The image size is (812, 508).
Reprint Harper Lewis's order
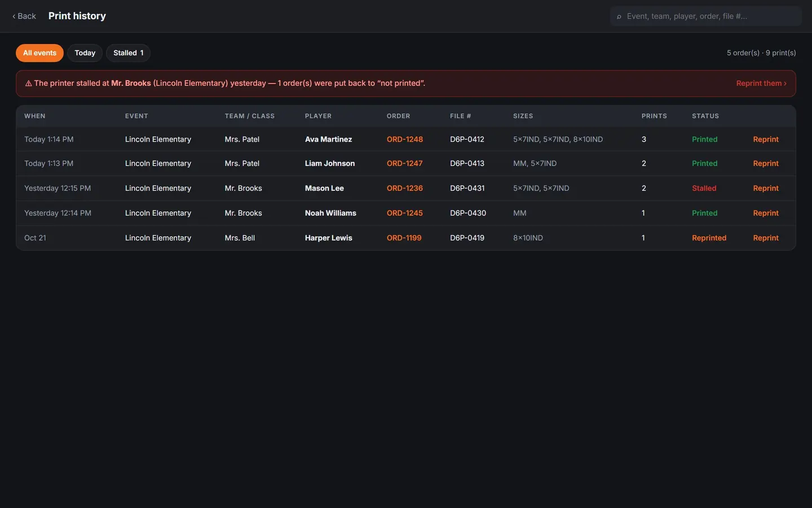[x=766, y=238]
